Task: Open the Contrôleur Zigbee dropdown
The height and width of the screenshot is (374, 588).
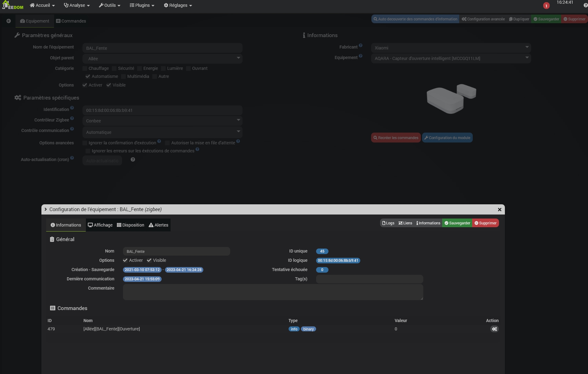Action: pyautogui.click(x=163, y=121)
